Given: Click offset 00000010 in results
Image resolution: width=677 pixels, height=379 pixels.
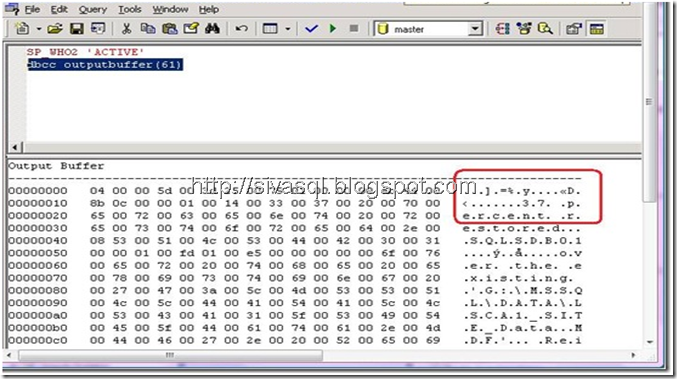Looking at the screenshot, I should (38, 203).
